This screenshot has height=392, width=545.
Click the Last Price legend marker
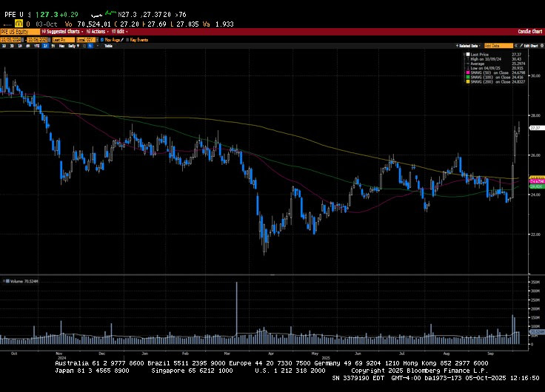468,55
